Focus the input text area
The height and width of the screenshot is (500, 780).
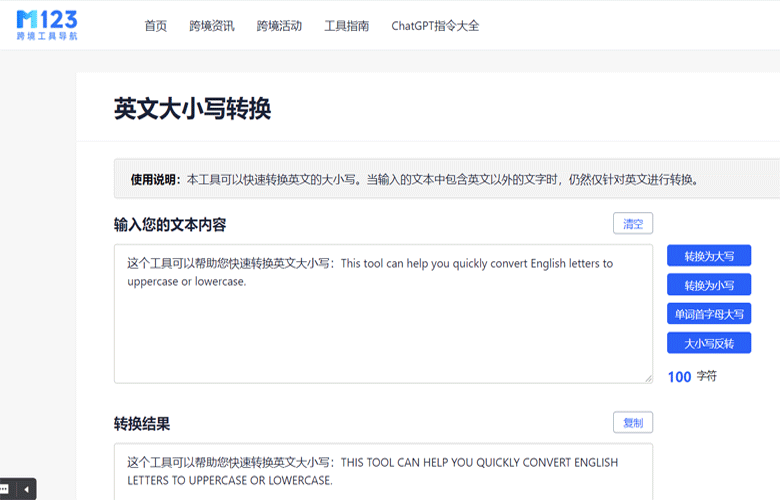(383, 313)
